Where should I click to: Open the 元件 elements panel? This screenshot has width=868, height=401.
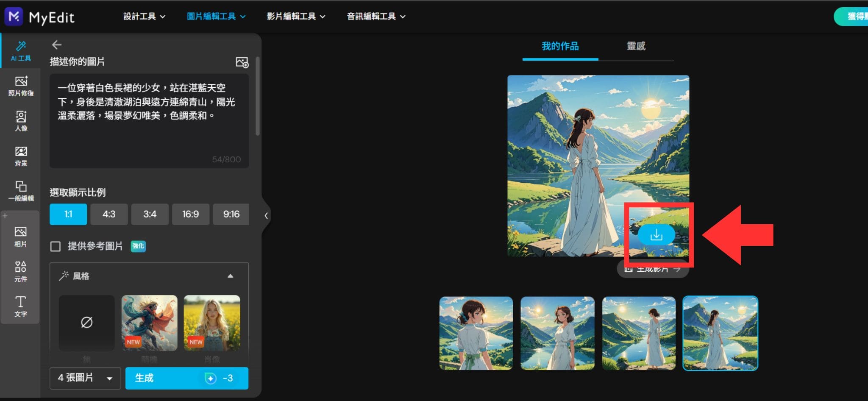21,272
